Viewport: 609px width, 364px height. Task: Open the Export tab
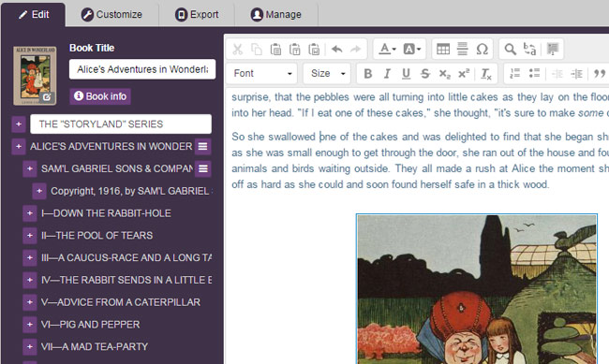(197, 14)
